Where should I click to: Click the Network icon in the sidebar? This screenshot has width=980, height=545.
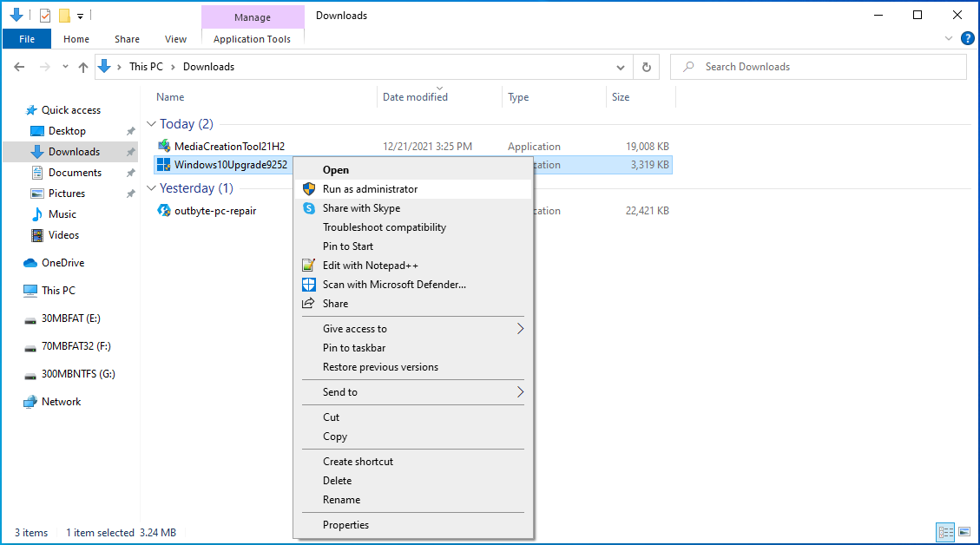tap(33, 401)
